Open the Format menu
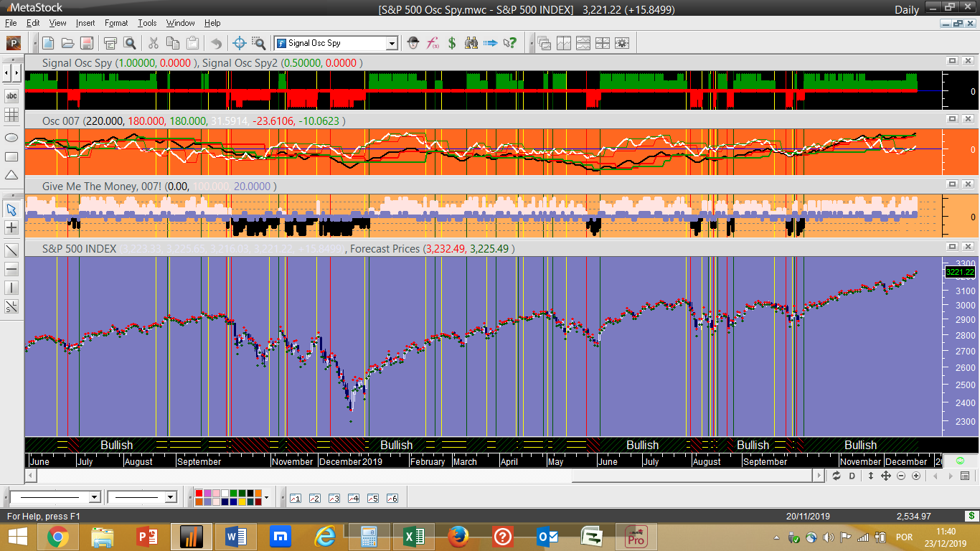Viewport: 980px width, 551px height. pyautogui.click(x=116, y=23)
